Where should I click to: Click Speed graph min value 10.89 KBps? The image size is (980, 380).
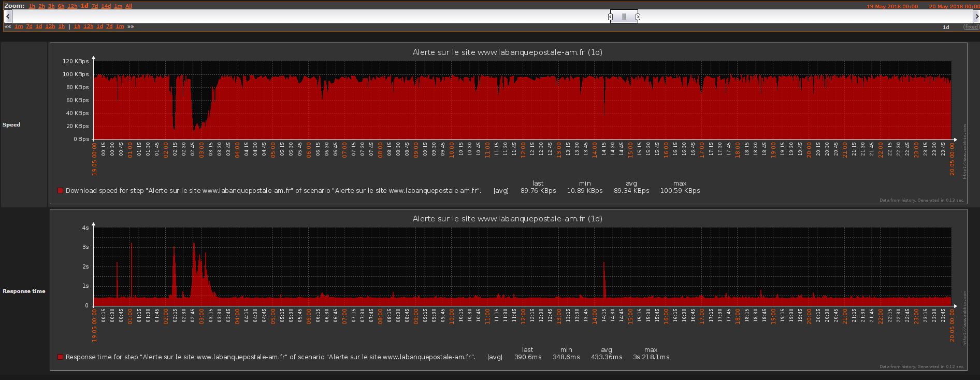coord(585,191)
